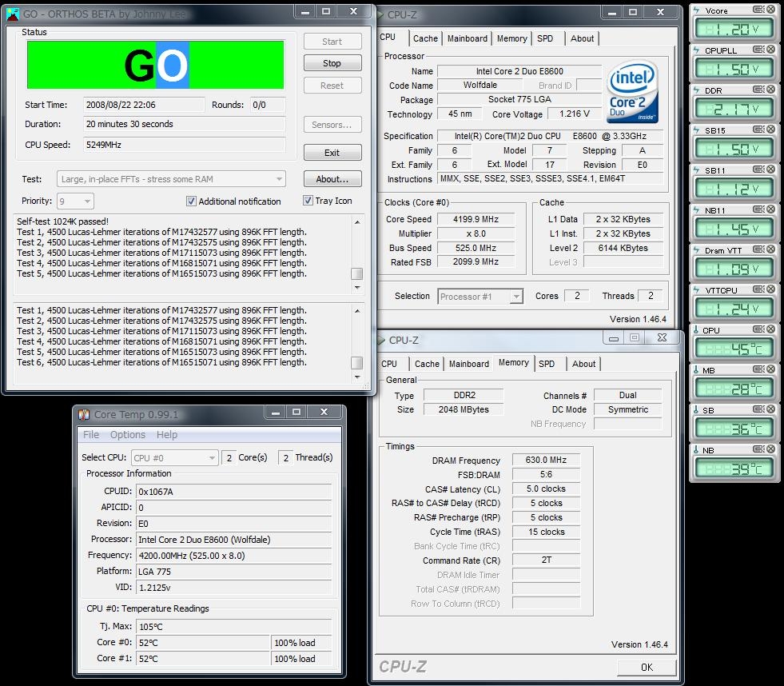784x686 pixels.
Task: Open settings icon on the SB11 widget
Action: (x=758, y=170)
